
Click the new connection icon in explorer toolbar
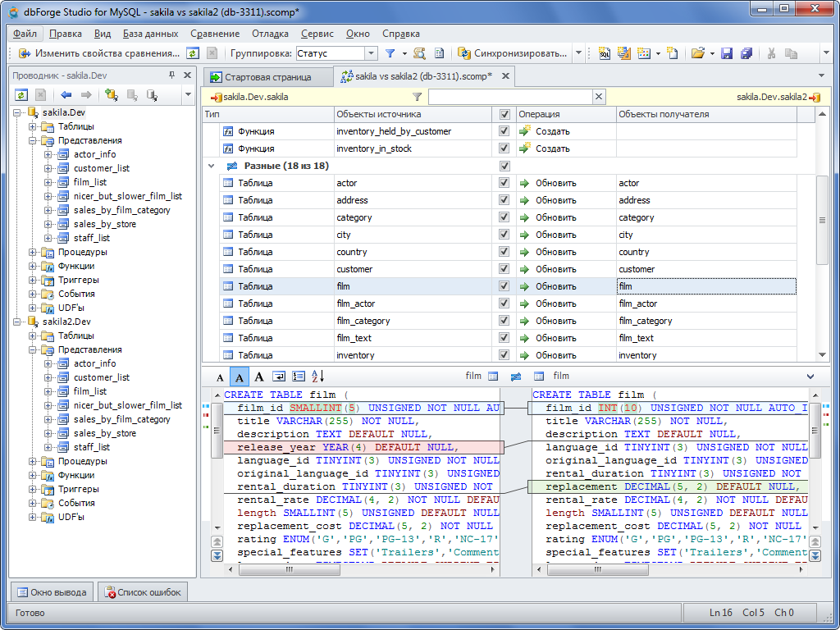click(111, 95)
